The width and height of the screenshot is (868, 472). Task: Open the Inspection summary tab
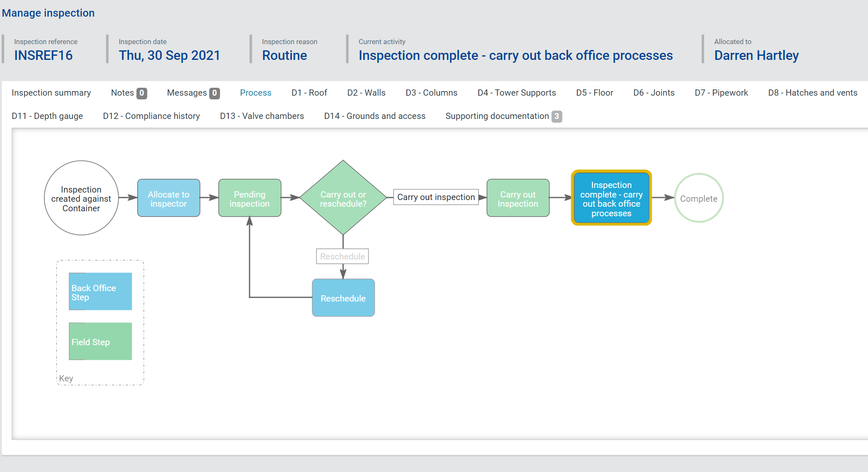51,93
